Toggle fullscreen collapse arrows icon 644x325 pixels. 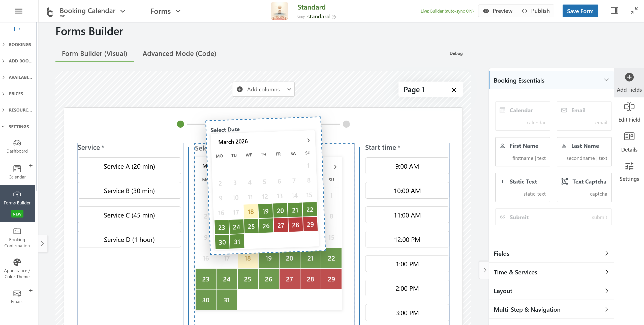click(634, 11)
